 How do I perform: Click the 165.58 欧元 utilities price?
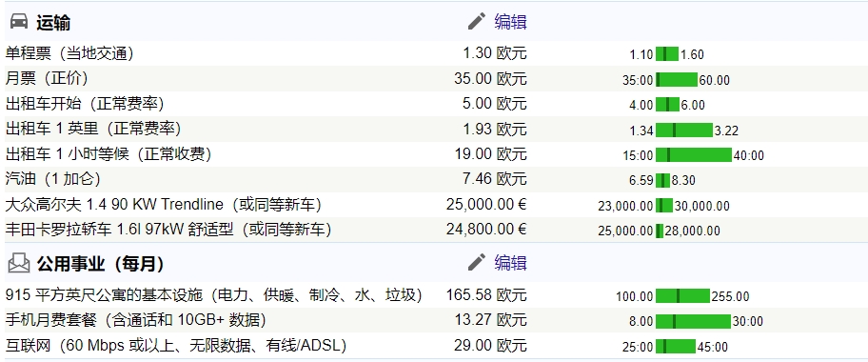[486, 295]
